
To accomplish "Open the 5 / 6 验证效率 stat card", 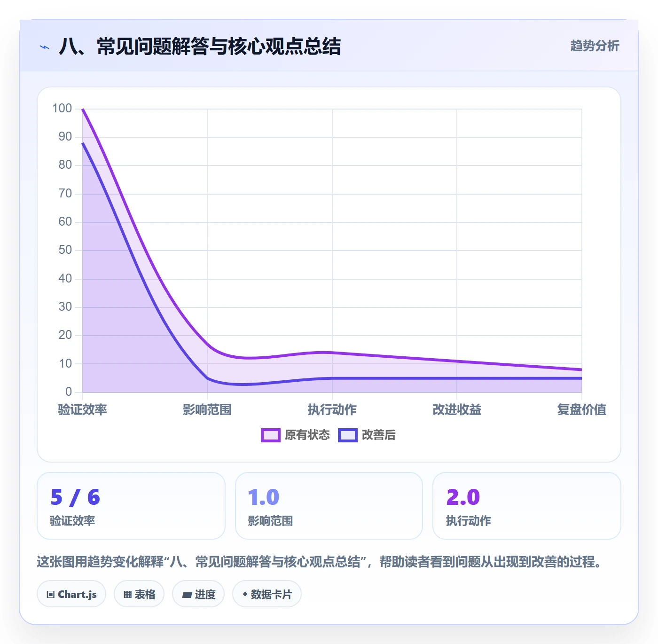I will click(131, 506).
